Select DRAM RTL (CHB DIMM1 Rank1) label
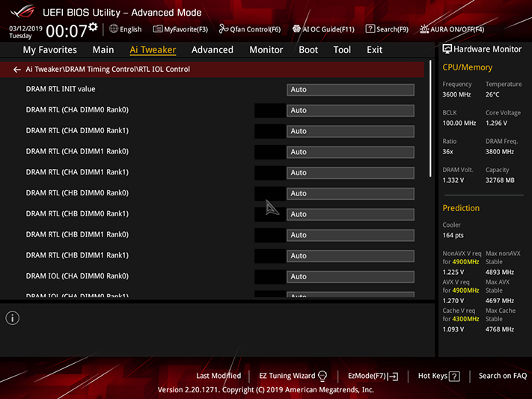532x399 pixels. pos(77,255)
